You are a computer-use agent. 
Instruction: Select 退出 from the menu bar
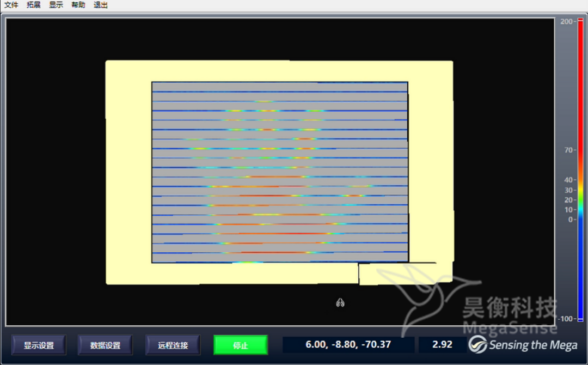click(100, 5)
